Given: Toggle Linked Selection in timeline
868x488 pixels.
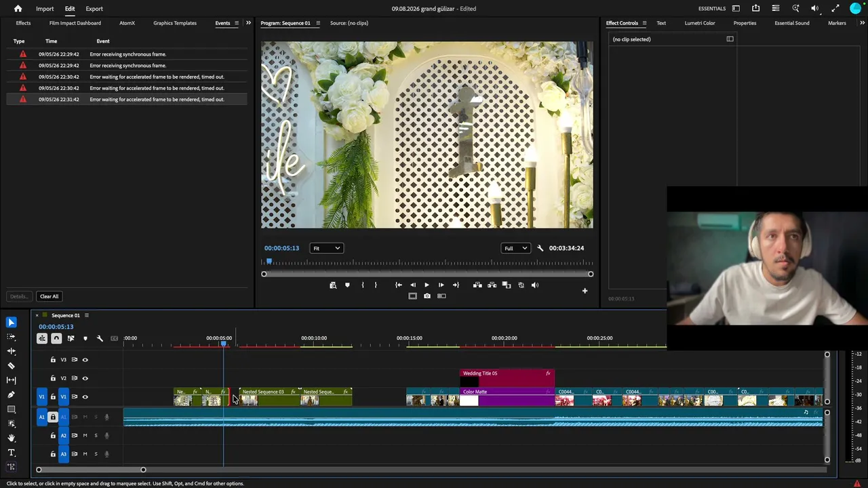Looking at the screenshot, I should (x=71, y=338).
